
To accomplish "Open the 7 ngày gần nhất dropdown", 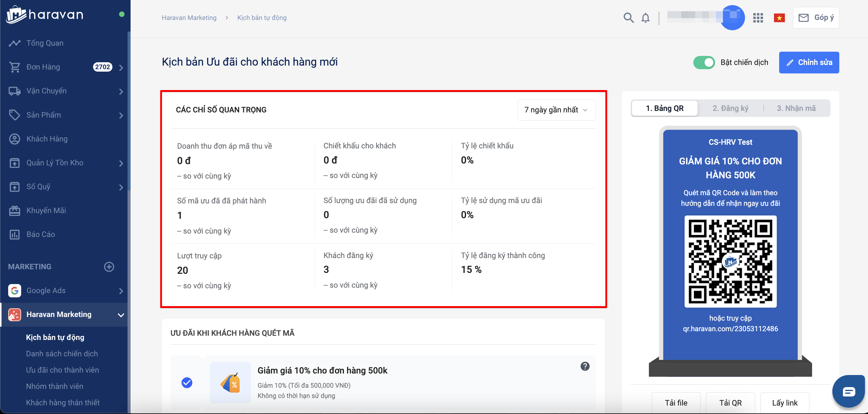I will point(556,110).
